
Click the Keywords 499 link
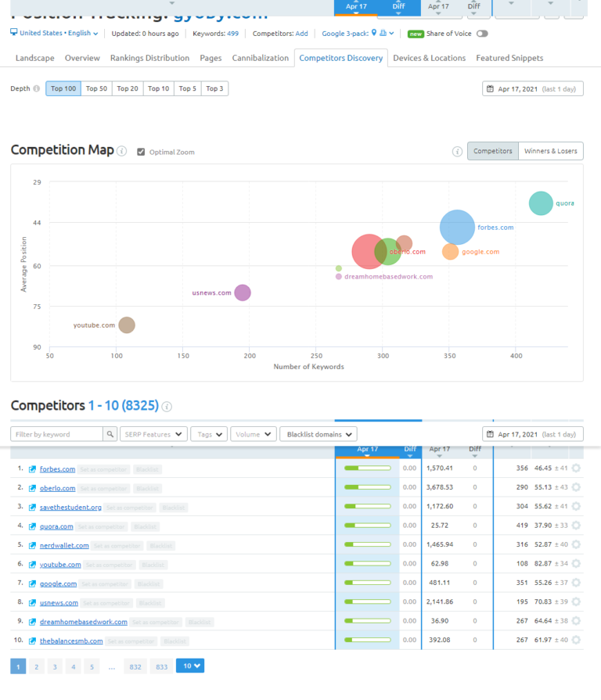pos(232,34)
